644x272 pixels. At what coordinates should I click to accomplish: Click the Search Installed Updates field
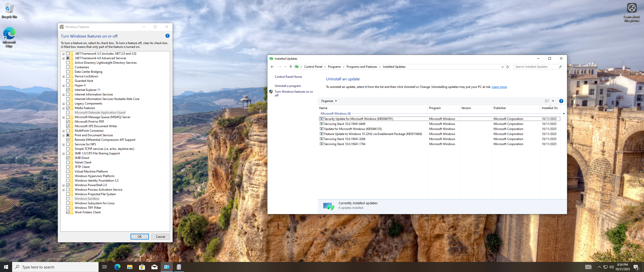[535, 67]
